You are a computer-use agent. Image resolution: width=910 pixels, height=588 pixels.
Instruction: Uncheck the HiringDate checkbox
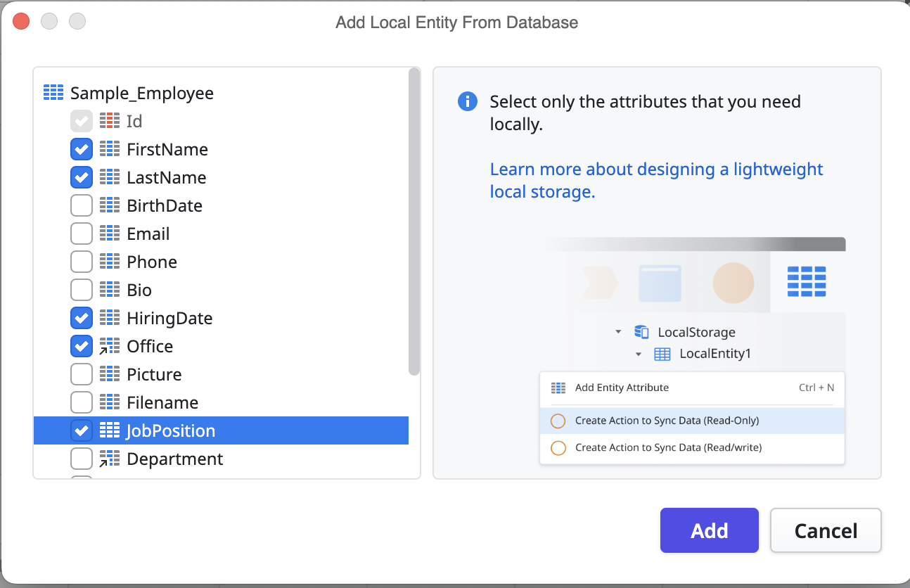(x=82, y=318)
